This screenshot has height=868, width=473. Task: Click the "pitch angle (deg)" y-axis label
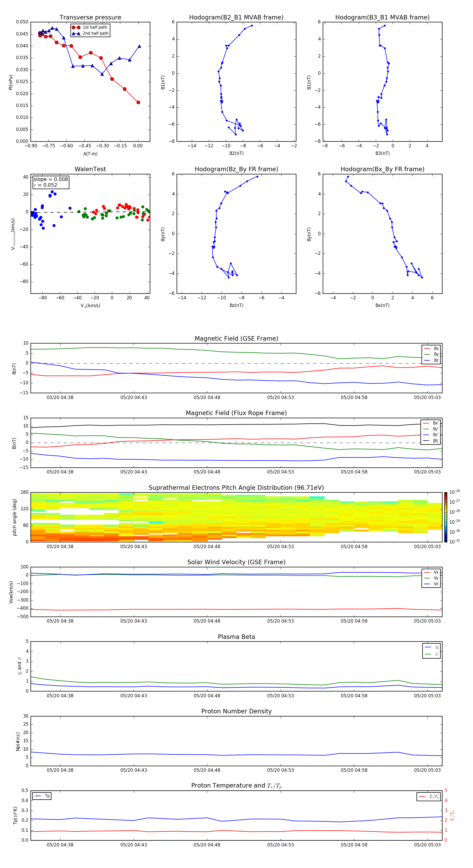click(14, 518)
